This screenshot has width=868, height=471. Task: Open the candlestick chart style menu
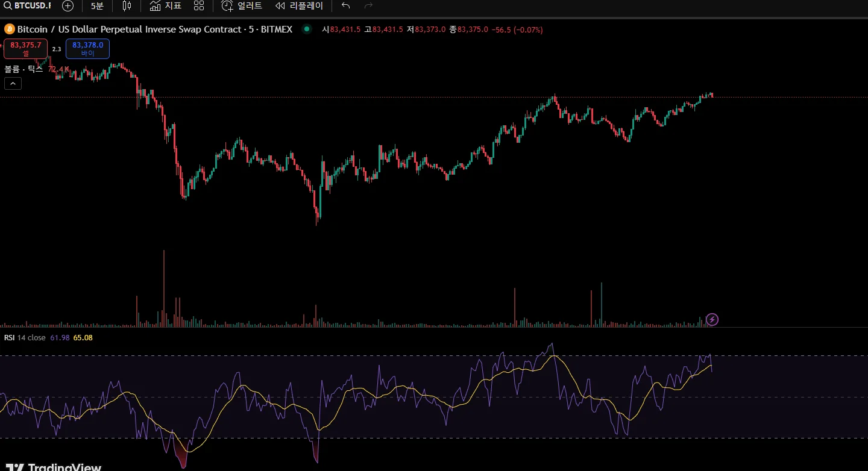[127, 6]
